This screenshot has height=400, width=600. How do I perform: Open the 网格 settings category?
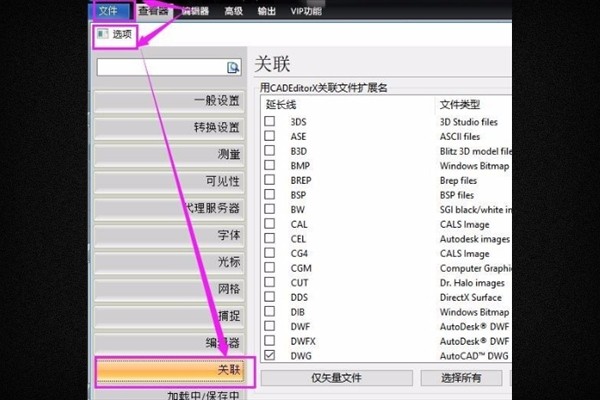[x=169, y=289]
